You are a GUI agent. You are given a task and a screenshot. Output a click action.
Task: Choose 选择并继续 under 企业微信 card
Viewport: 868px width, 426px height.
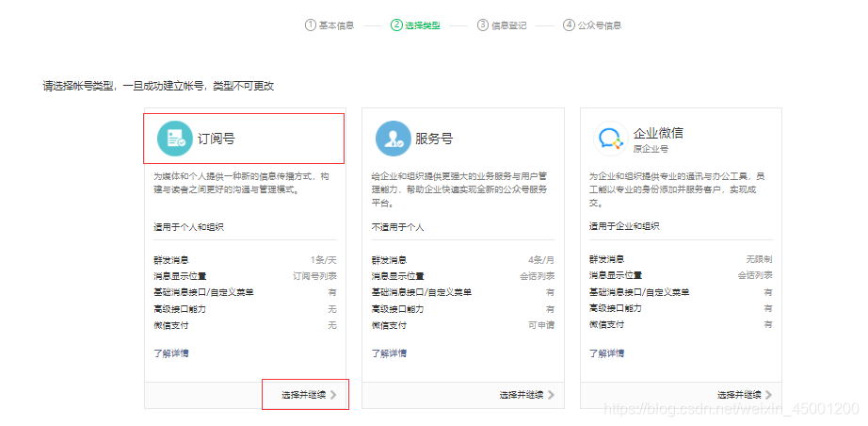coord(740,395)
